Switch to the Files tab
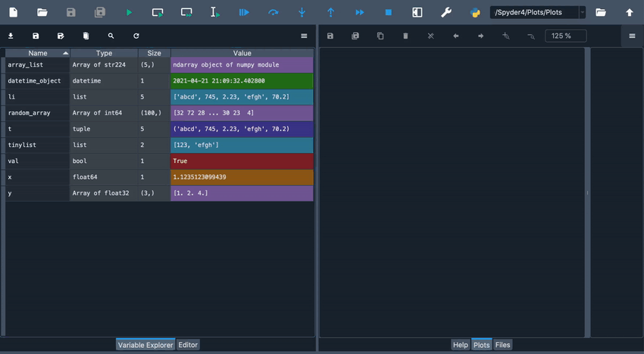This screenshot has width=644, height=354. [503, 345]
